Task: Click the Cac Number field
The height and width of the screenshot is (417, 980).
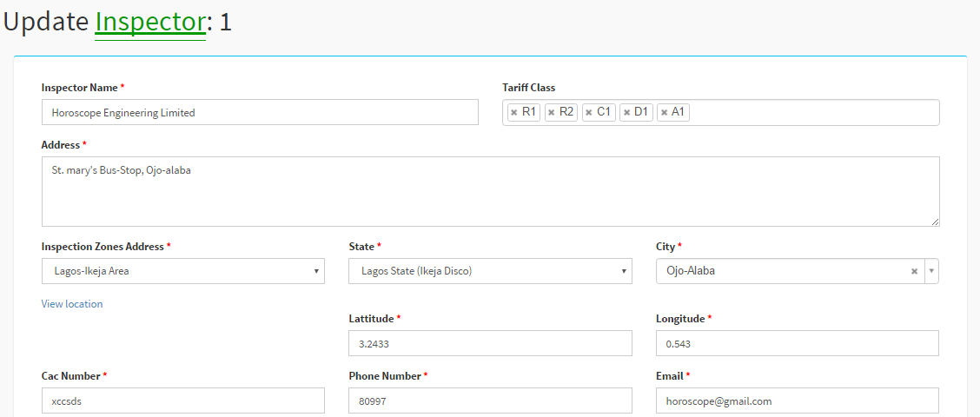Action: point(182,400)
